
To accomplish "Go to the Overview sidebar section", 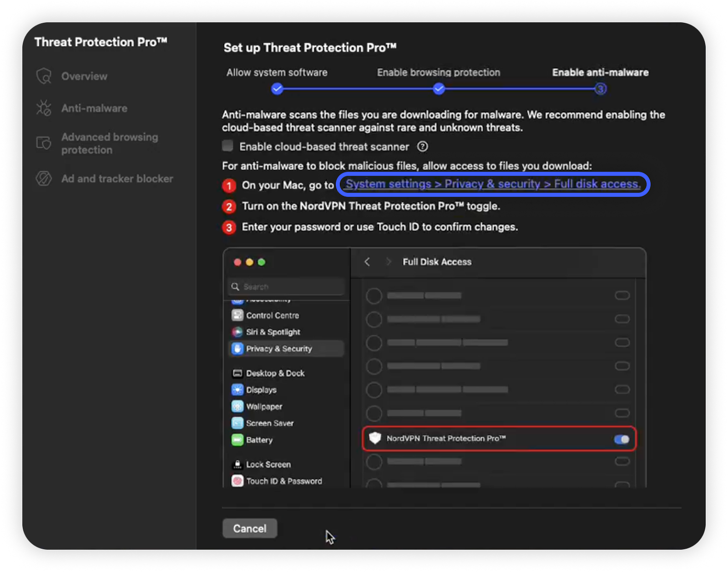I will coord(84,76).
